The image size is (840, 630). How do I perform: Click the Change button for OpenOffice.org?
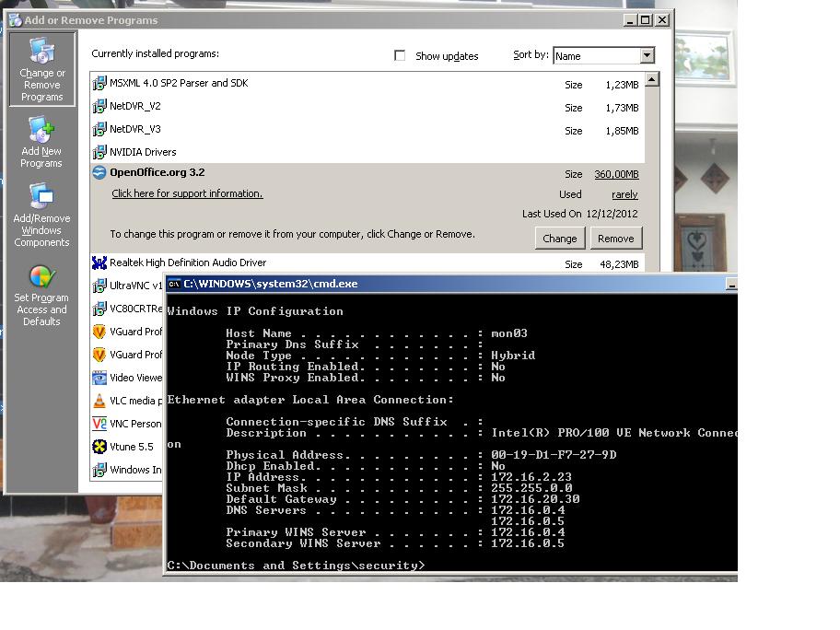pos(559,239)
